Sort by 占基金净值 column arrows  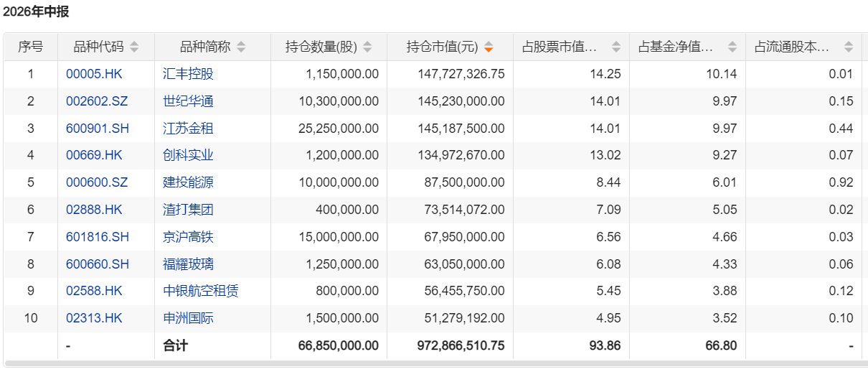(x=732, y=47)
